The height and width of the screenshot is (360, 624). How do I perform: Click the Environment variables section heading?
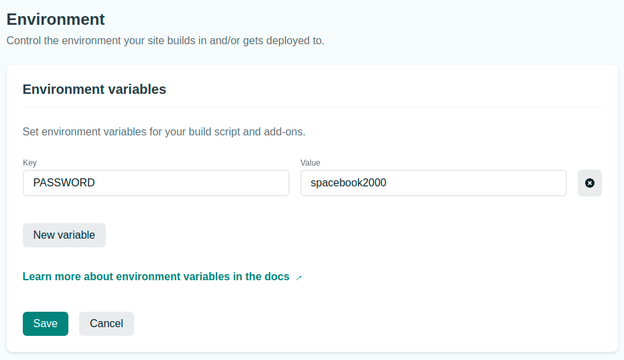click(94, 89)
